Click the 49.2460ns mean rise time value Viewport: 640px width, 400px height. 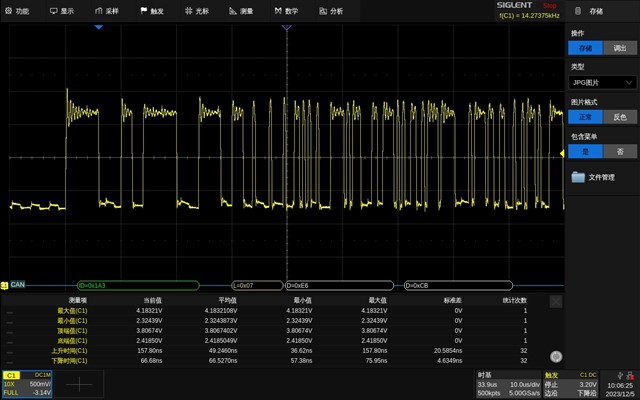coord(223,351)
